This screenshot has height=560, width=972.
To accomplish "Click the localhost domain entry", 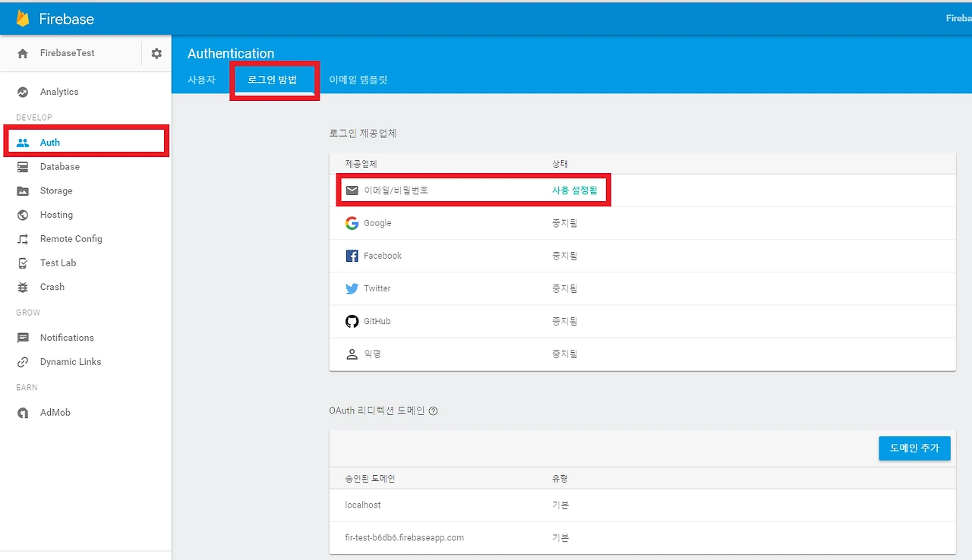I will point(363,505).
